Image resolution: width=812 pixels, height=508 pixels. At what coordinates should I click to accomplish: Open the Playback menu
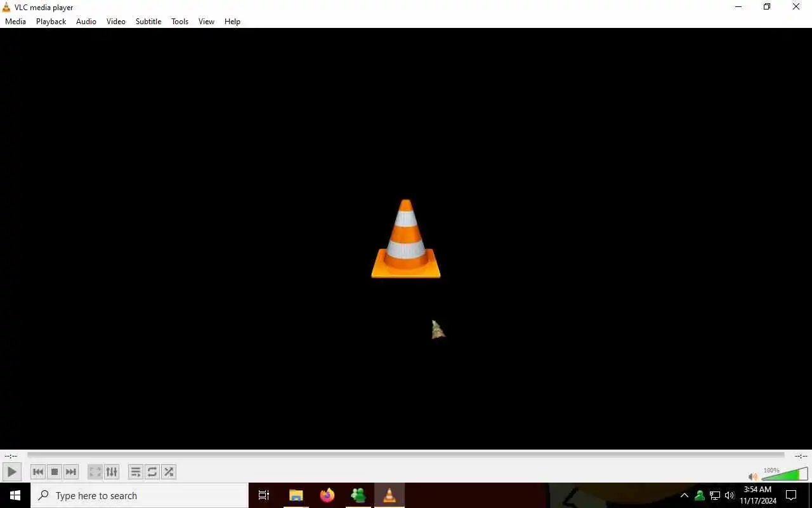[51, 21]
